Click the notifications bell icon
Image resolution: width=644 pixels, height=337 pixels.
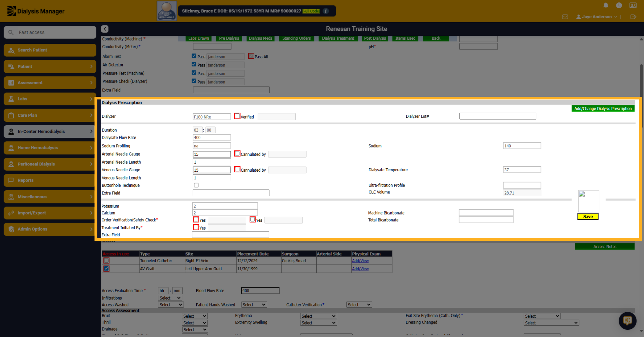606,5
